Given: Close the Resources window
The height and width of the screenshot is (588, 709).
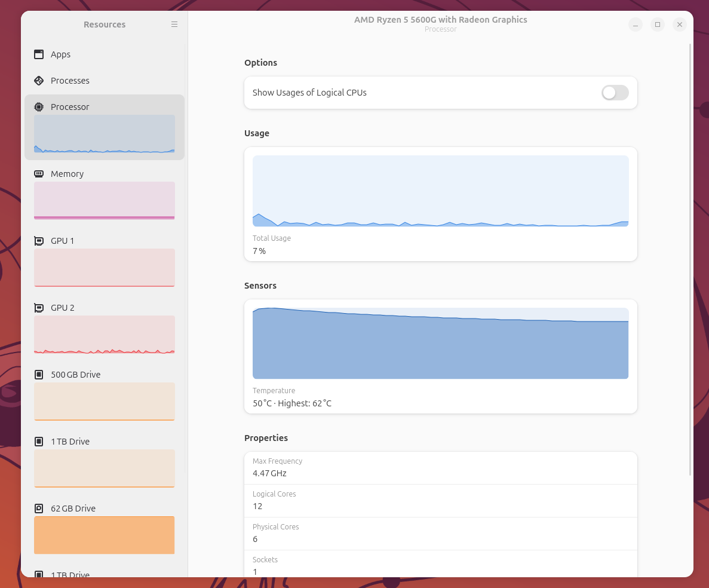Looking at the screenshot, I should coord(680,24).
